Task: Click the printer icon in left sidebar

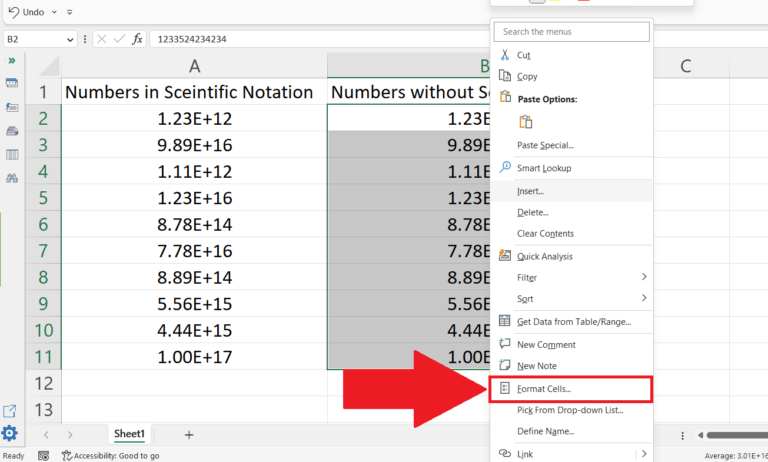Action: 12,131
